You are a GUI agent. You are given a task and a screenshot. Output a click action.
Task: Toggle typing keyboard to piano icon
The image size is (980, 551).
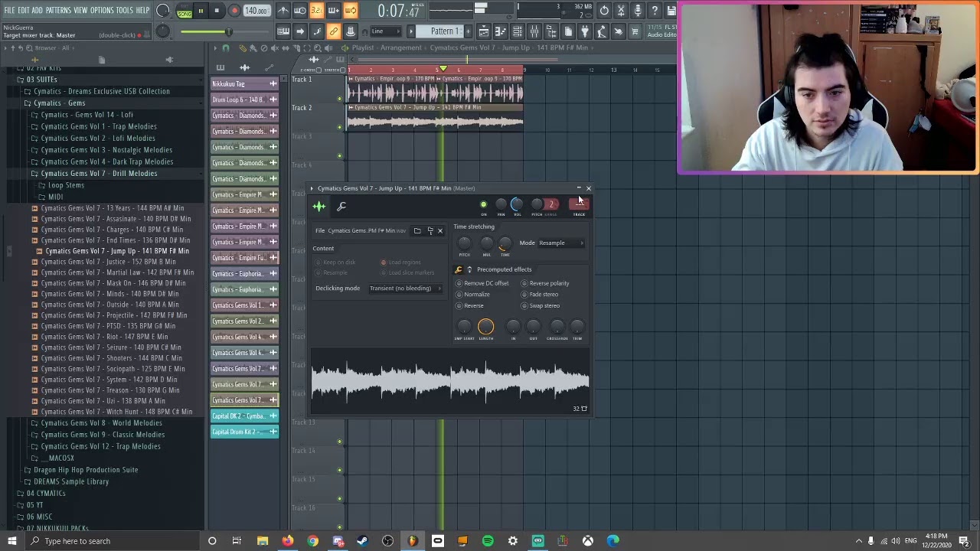(x=283, y=31)
